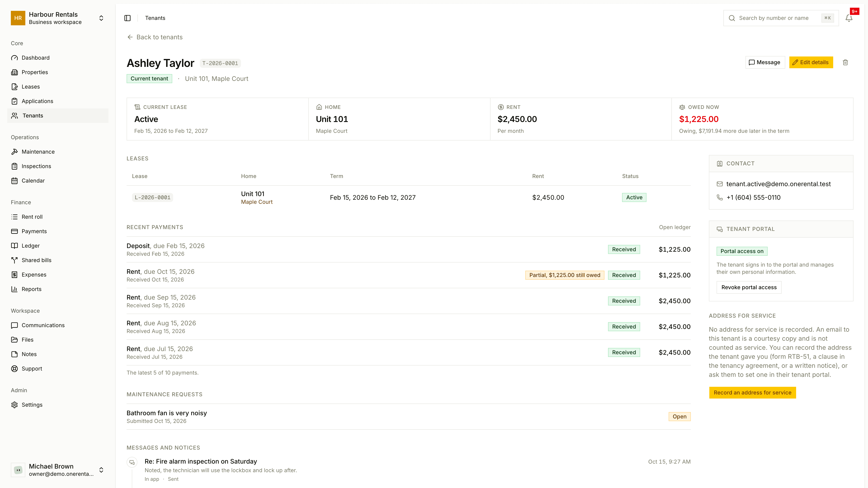The width and height of the screenshot is (868, 488).
Task: Focus the search by number or name field
Action: tap(781, 18)
